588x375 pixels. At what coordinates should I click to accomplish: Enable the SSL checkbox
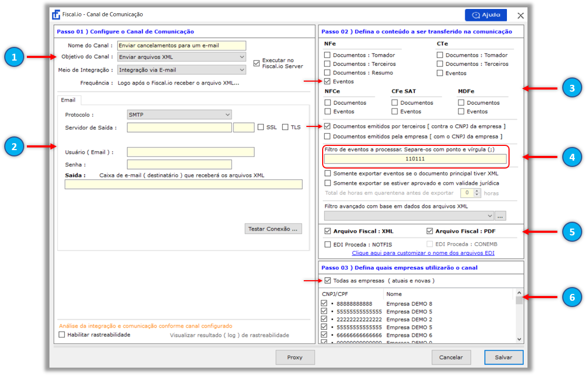pos(261,127)
